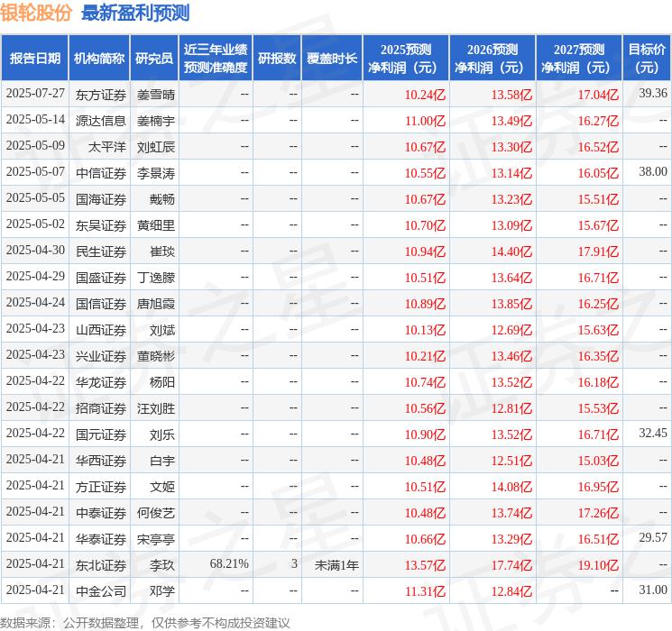Image resolution: width=672 pixels, height=631 pixels.
Task: Click the 国海证券 institution cell
Action: click(101, 199)
